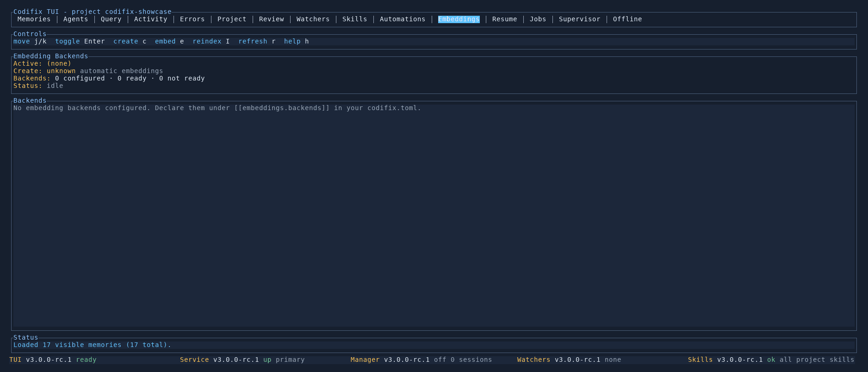Click the 'reindex' control hint

pyautogui.click(x=211, y=41)
